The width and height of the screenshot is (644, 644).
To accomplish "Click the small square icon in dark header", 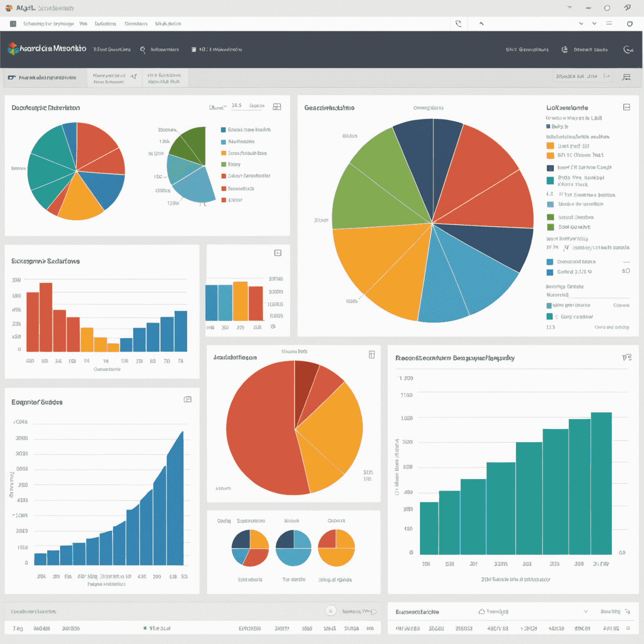I will click(194, 49).
